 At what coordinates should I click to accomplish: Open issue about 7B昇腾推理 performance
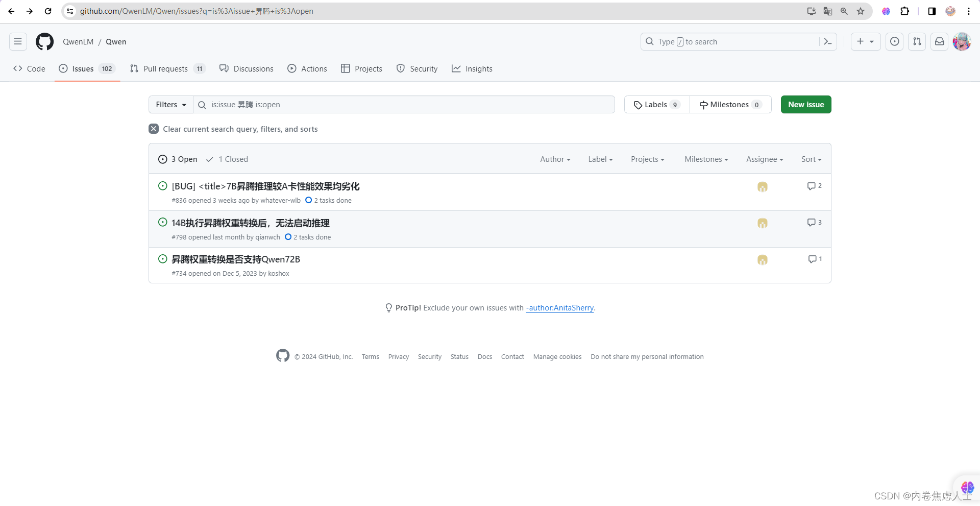[265, 186]
